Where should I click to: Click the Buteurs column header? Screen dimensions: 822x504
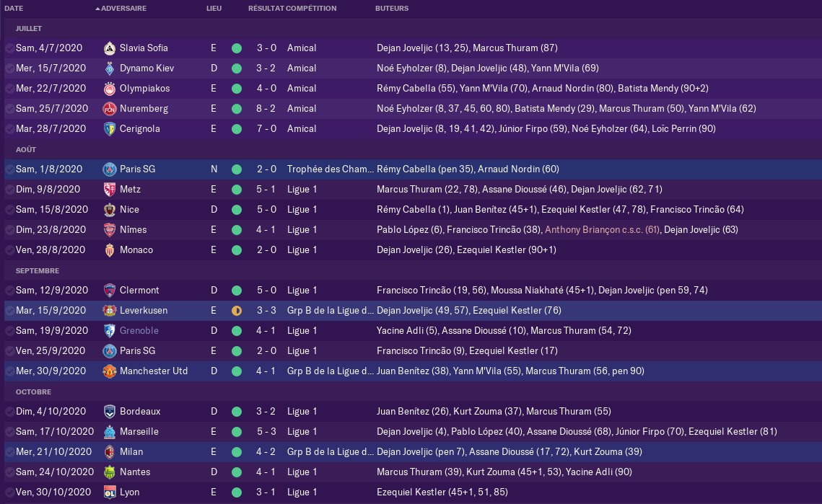(392, 9)
